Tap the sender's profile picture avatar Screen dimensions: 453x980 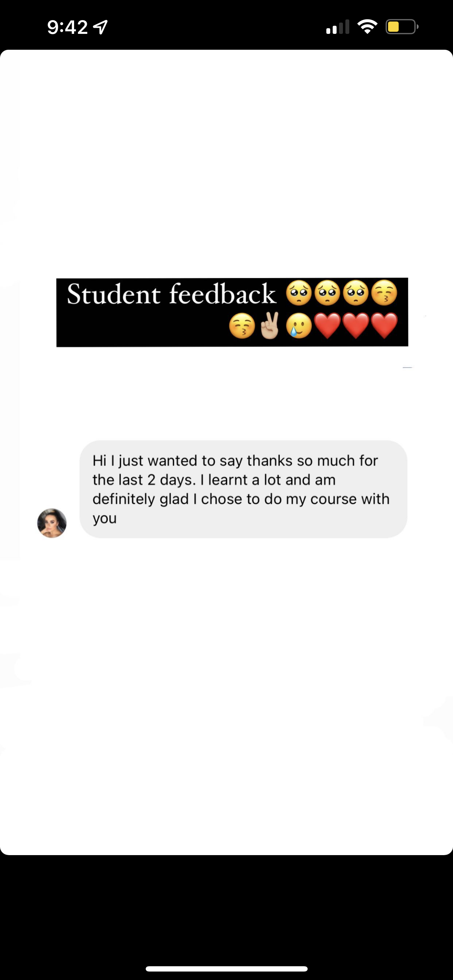pyautogui.click(x=52, y=523)
